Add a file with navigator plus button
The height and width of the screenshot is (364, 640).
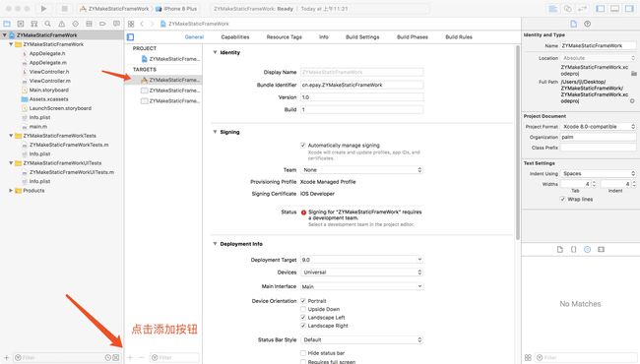tap(6, 357)
